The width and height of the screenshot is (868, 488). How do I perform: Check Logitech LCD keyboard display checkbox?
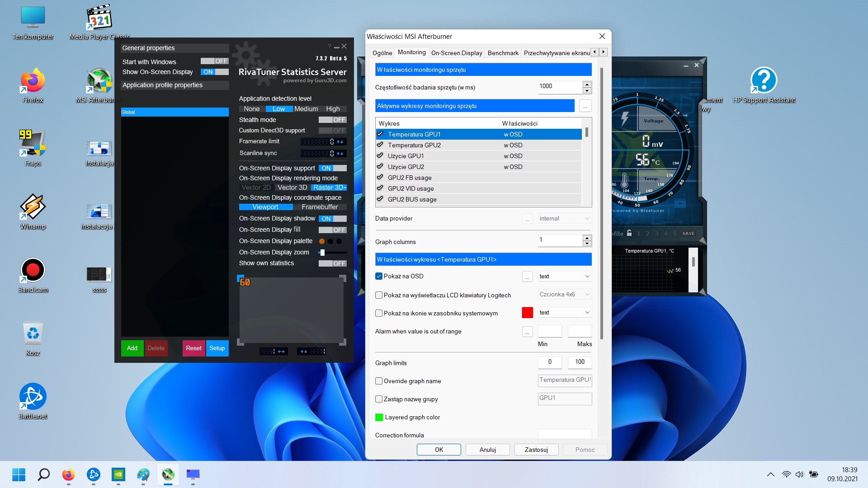pyautogui.click(x=379, y=295)
